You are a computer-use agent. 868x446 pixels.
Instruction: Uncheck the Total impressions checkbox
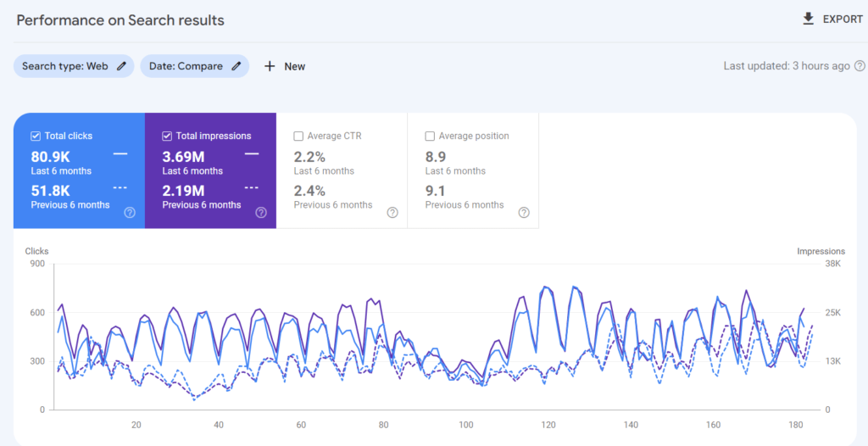[x=167, y=136]
